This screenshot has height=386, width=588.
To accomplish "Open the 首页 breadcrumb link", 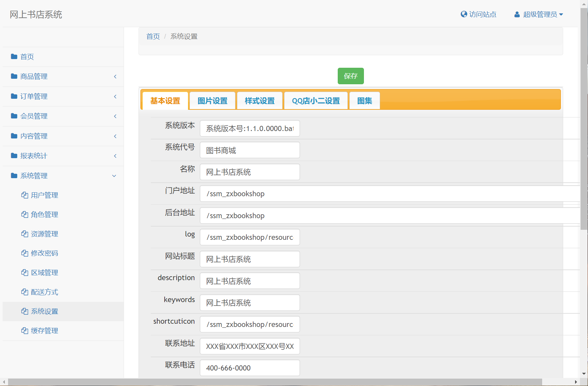I will [x=153, y=36].
